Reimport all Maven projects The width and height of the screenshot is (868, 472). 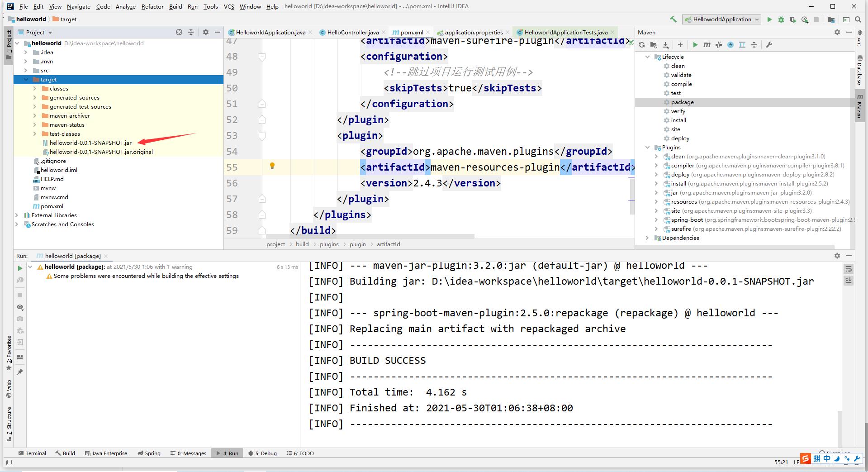point(642,45)
